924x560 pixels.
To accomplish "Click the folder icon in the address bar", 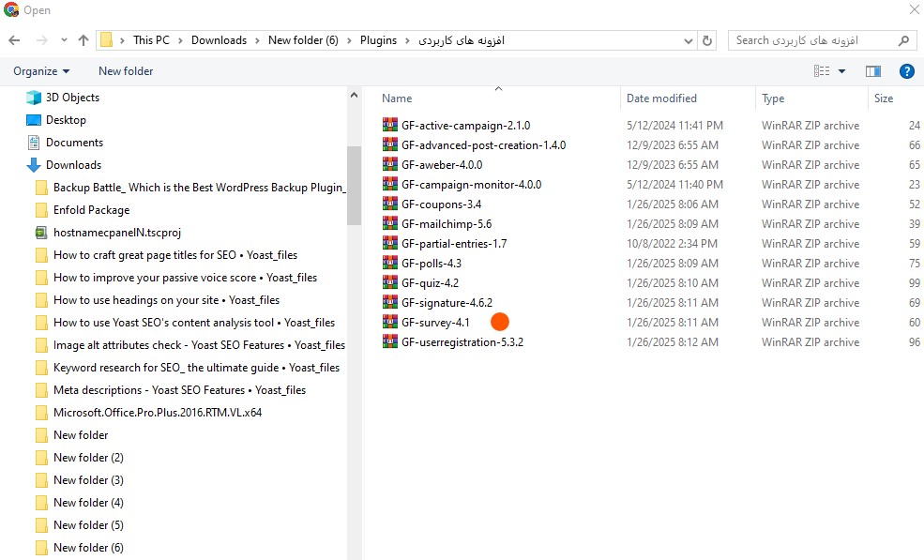I will pos(107,40).
